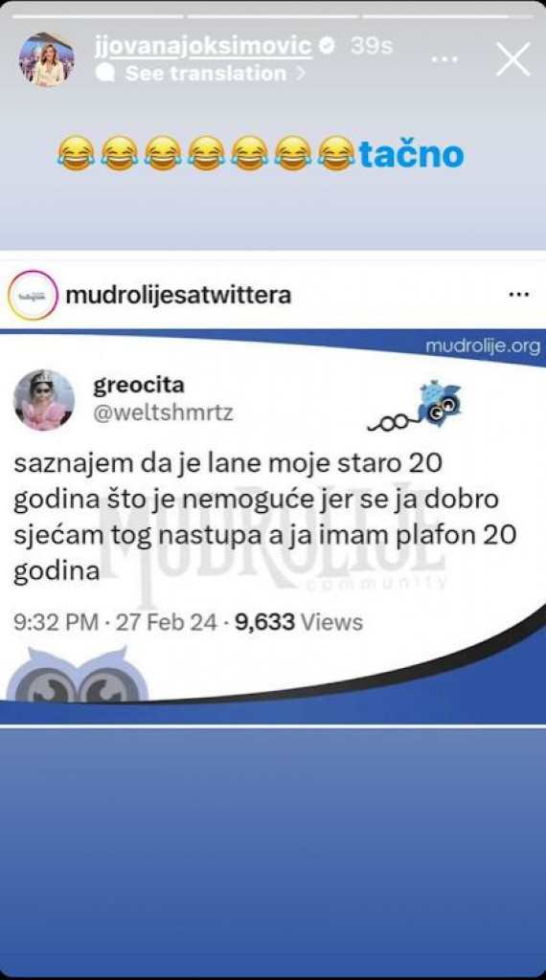This screenshot has width=546, height=980.
Task: Click the 9,633 Views count
Action: pyautogui.click(x=299, y=622)
